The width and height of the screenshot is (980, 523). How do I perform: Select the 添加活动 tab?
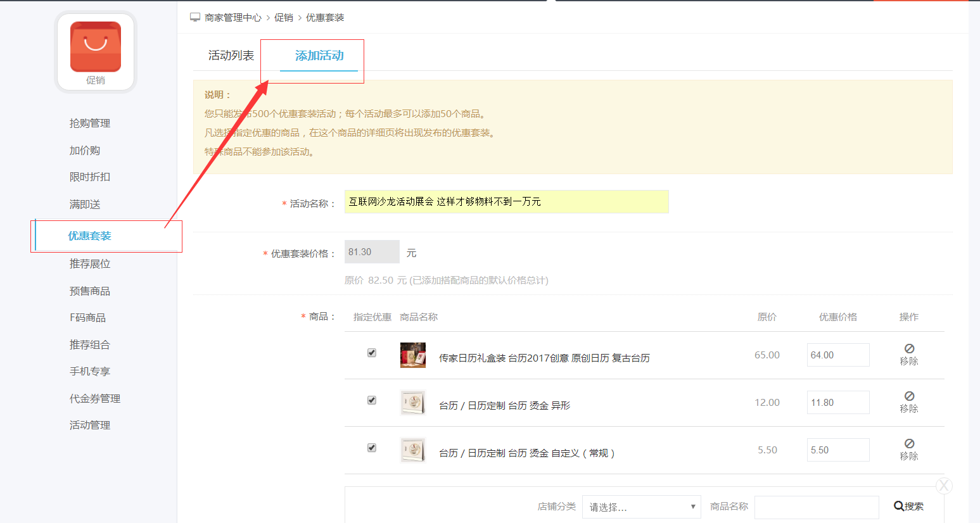tap(319, 56)
